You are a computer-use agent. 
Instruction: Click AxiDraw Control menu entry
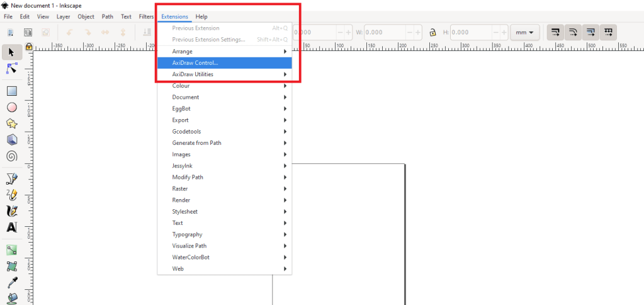click(x=224, y=63)
